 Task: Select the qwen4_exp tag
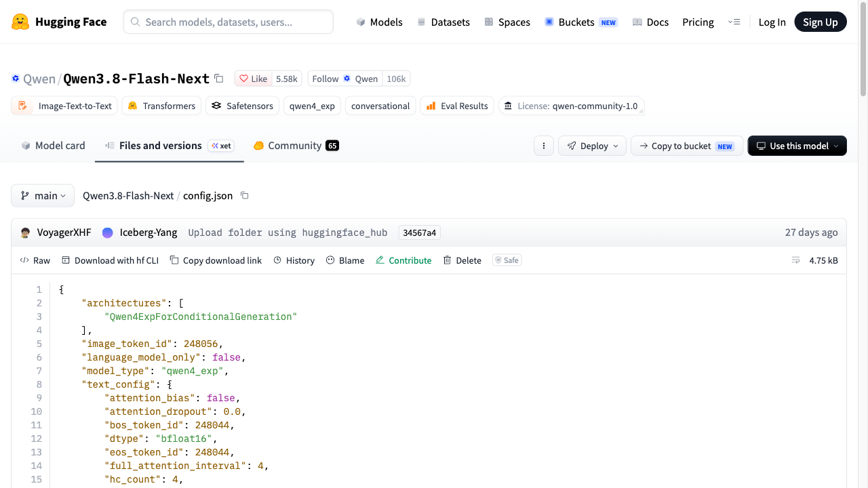click(x=312, y=106)
